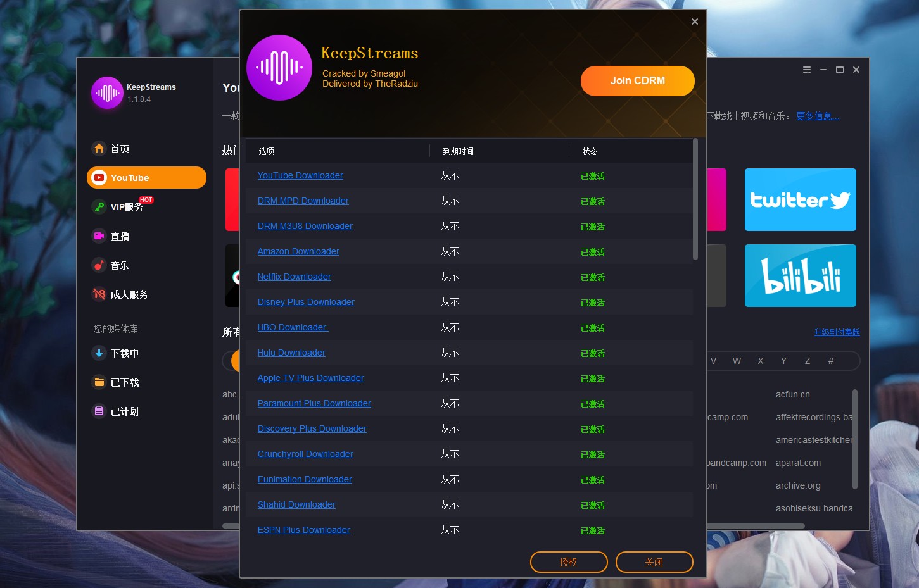Open archive.org in the site list
The image size is (919, 588).
(x=798, y=485)
